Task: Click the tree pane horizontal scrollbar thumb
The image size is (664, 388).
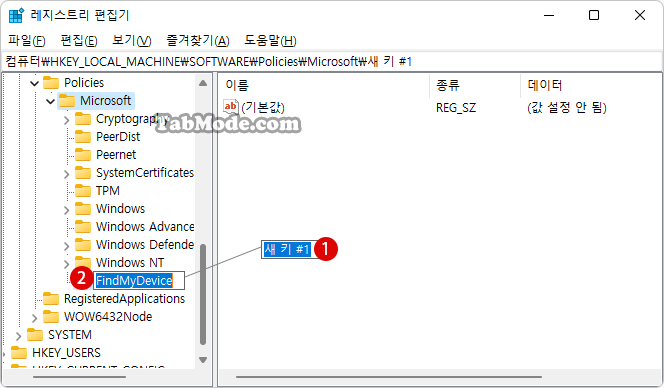Action: [79, 377]
